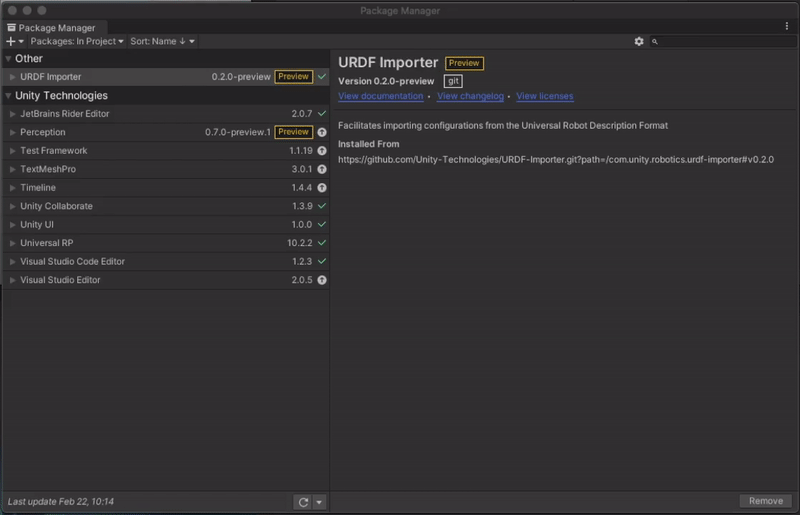The width and height of the screenshot is (800, 515).
Task: Expand the Timeline row arrow
Action: coord(12,188)
